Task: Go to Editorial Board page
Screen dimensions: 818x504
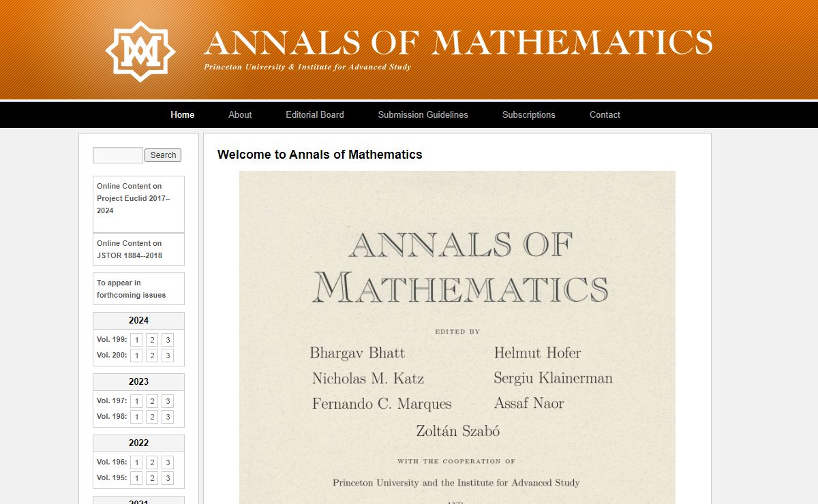Action: pyautogui.click(x=315, y=114)
